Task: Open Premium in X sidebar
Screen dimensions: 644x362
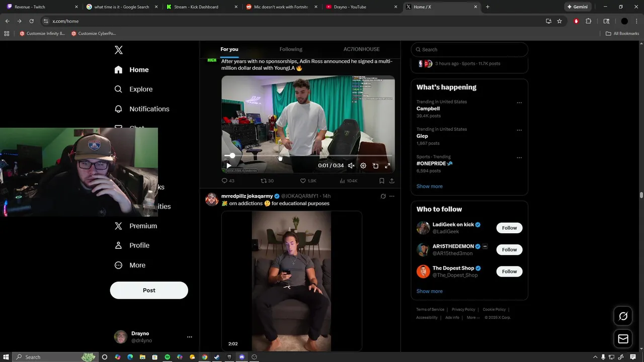Action: 136,226
